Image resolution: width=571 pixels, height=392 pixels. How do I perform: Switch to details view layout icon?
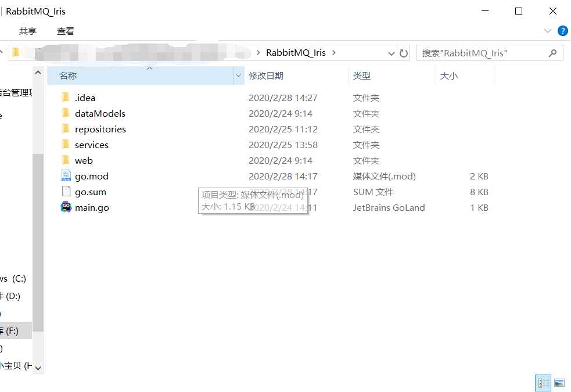(x=543, y=383)
